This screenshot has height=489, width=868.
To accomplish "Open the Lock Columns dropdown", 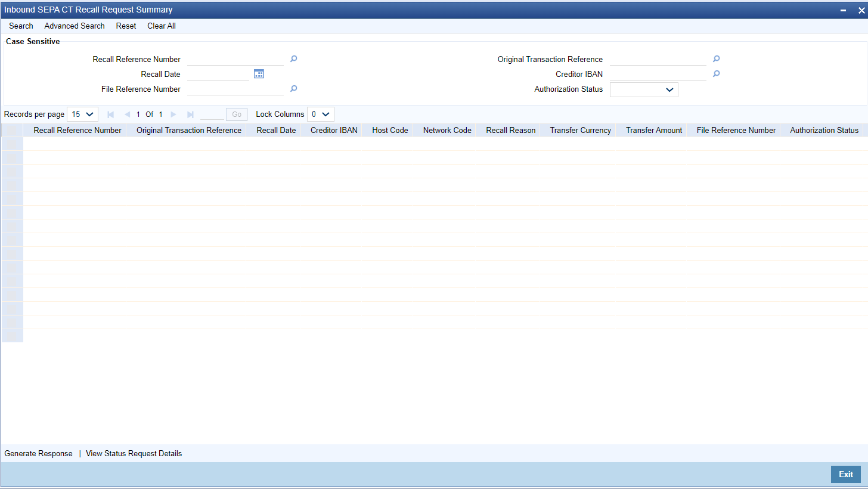I will [x=320, y=114].
